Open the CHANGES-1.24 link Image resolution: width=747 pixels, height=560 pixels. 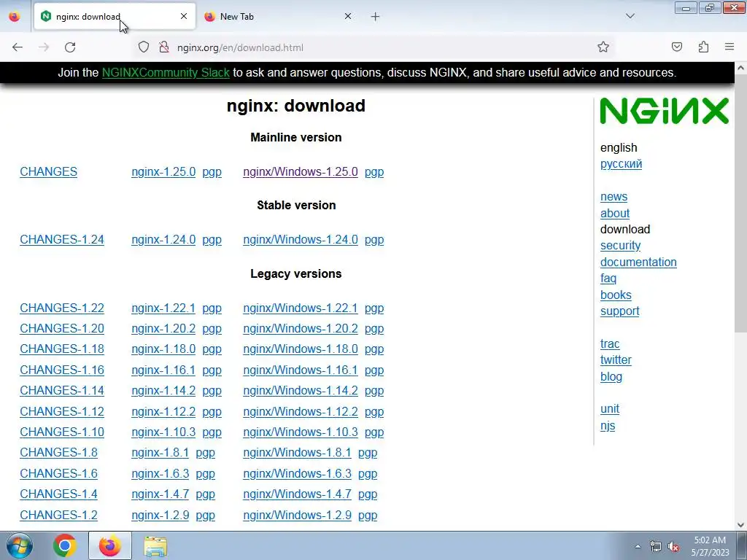pos(62,239)
